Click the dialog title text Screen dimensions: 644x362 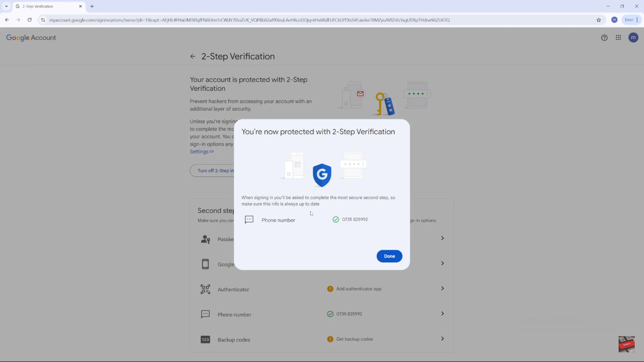(x=318, y=132)
